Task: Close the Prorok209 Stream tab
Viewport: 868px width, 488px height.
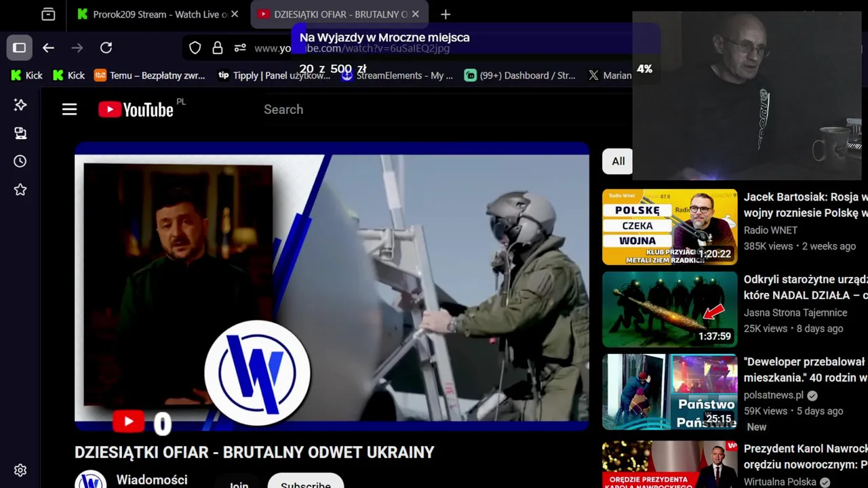Action: point(235,14)
